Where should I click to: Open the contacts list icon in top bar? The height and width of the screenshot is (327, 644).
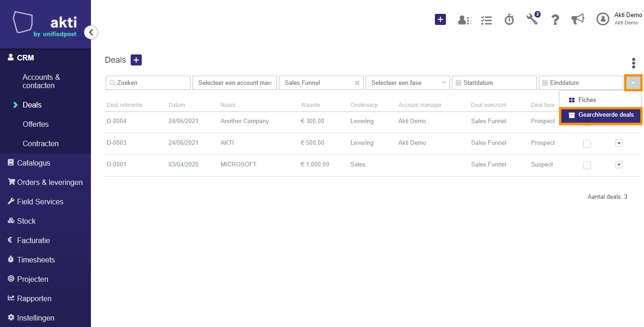tap(464, 20)
